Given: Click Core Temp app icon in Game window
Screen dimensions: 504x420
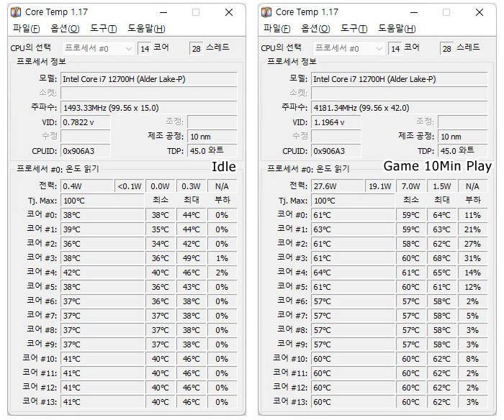Looking at the screenshot, I should click(x=266, y=12).
